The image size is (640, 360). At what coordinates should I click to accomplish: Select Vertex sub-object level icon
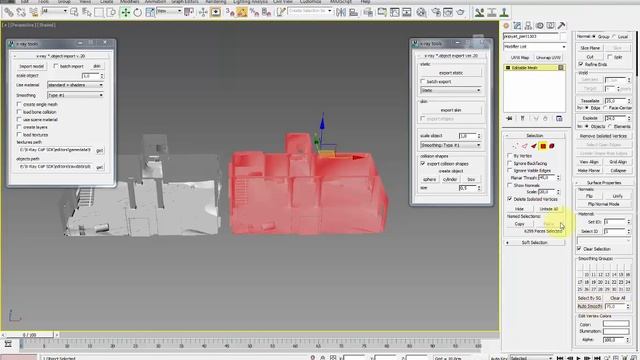click(515, 146)
